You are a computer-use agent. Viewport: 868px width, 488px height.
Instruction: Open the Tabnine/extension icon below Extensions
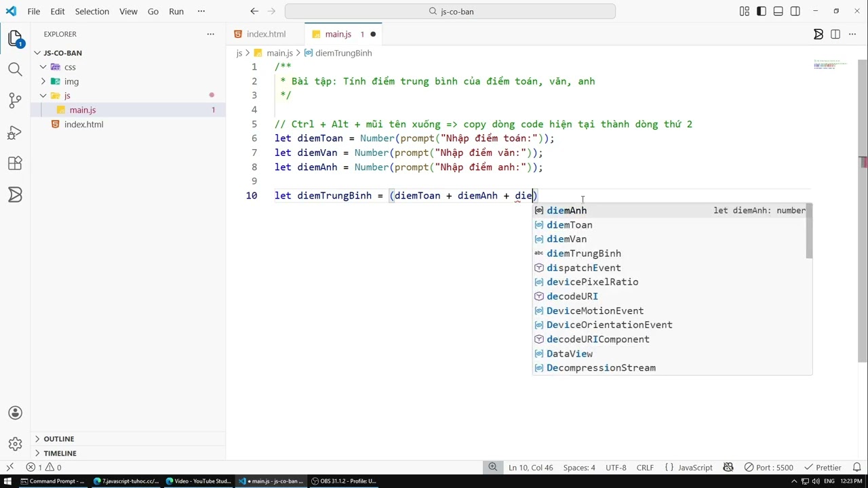click(15, 195)
